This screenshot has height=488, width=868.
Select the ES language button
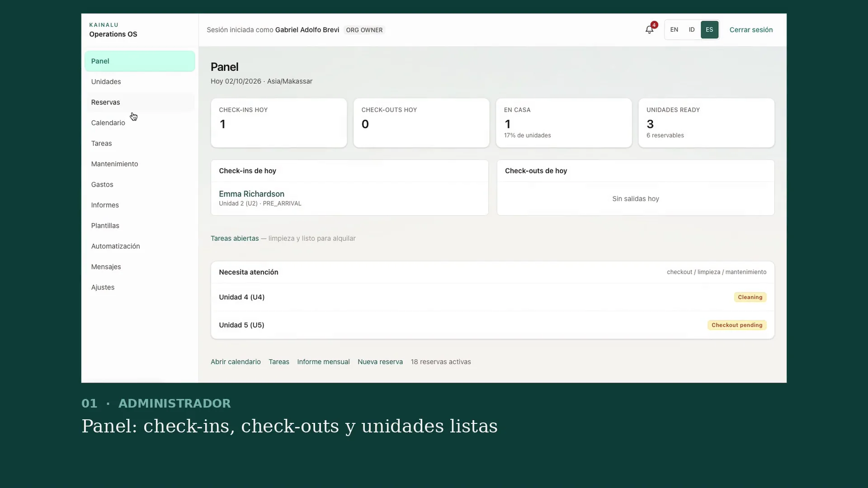(x=709, y=30)
